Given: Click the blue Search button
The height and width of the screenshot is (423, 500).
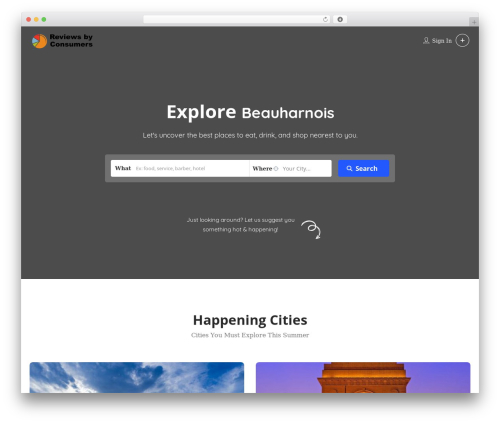Looking at the screenshot, I should click(363, 168).
